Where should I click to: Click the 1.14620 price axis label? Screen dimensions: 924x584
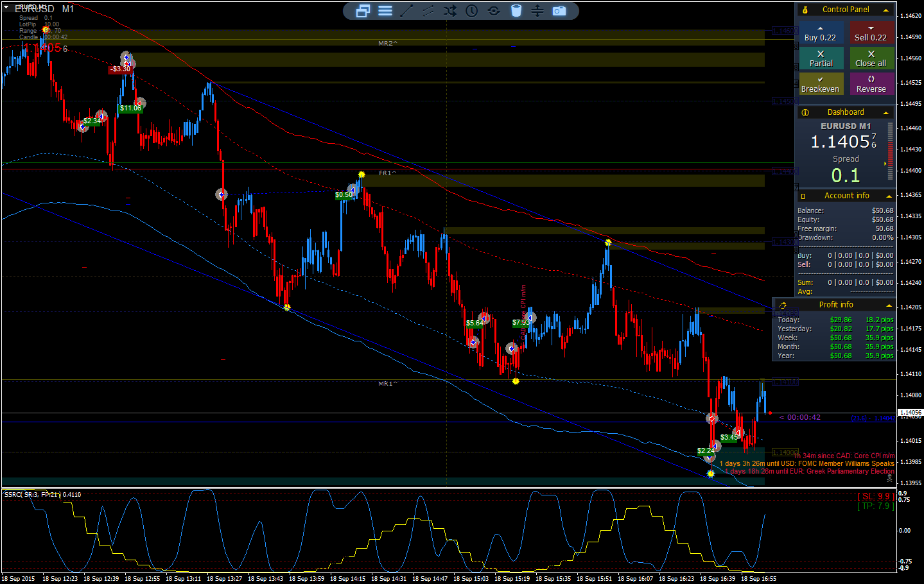(910, 15)
